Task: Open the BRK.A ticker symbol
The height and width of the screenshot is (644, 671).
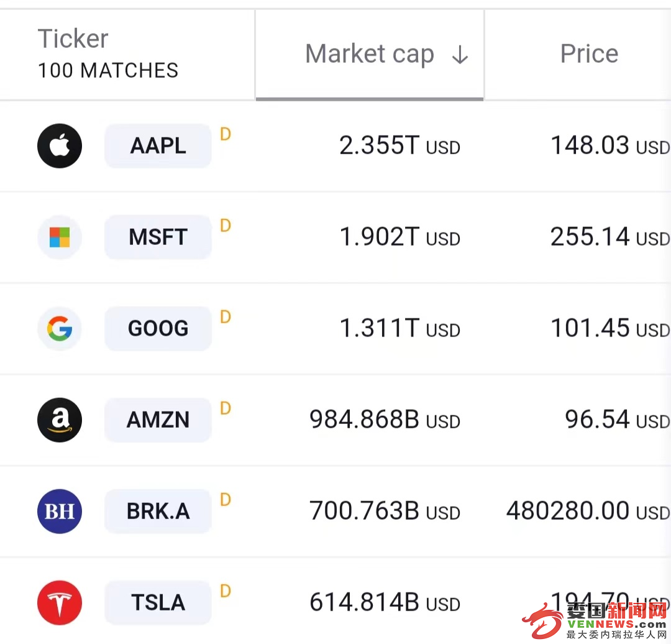Action: click(x=158, y=511)
